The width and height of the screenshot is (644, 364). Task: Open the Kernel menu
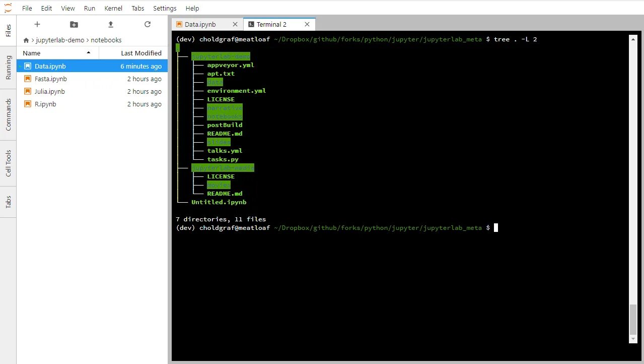click(x=113, y=8)
